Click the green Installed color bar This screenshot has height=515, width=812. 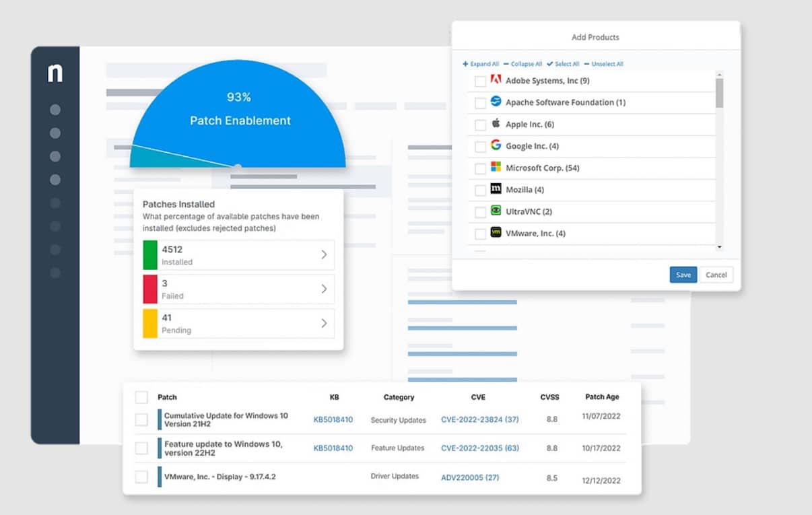(x=149, y=254)
